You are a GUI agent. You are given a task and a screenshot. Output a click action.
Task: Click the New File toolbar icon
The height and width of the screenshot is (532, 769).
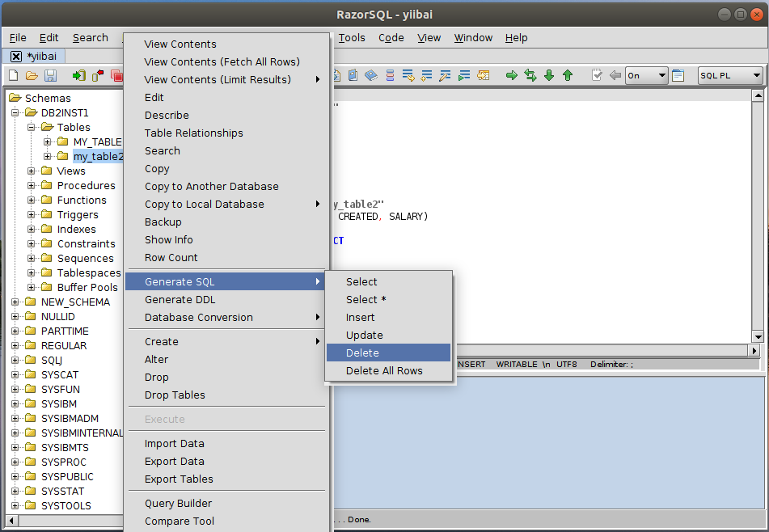click(x=13, y=75)
